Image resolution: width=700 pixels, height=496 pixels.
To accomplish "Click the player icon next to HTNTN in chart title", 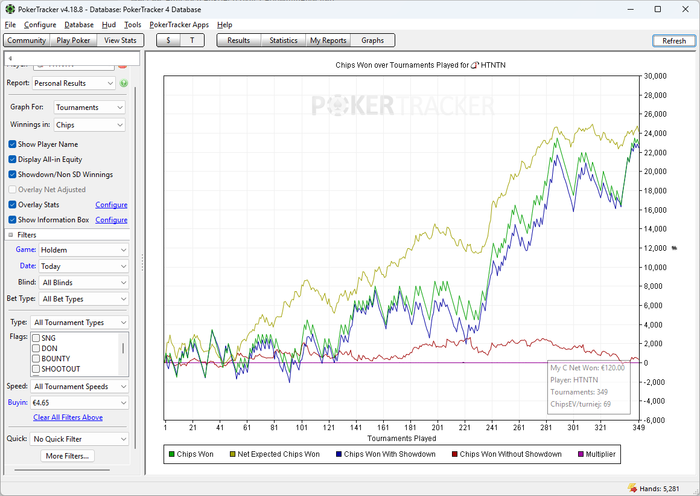I will pos(473,65).
